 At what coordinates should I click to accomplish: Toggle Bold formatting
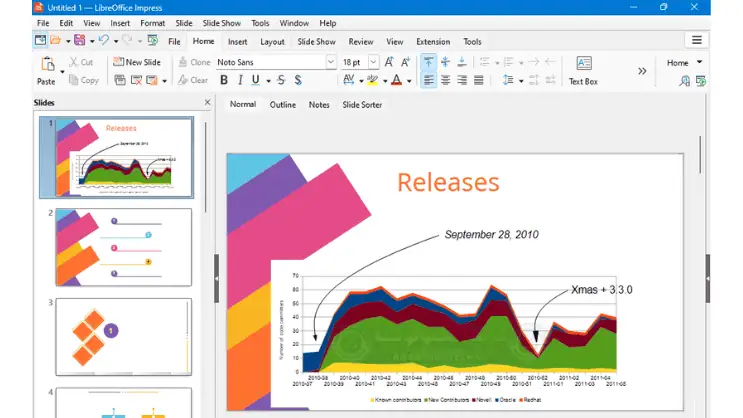coord(224,80)
